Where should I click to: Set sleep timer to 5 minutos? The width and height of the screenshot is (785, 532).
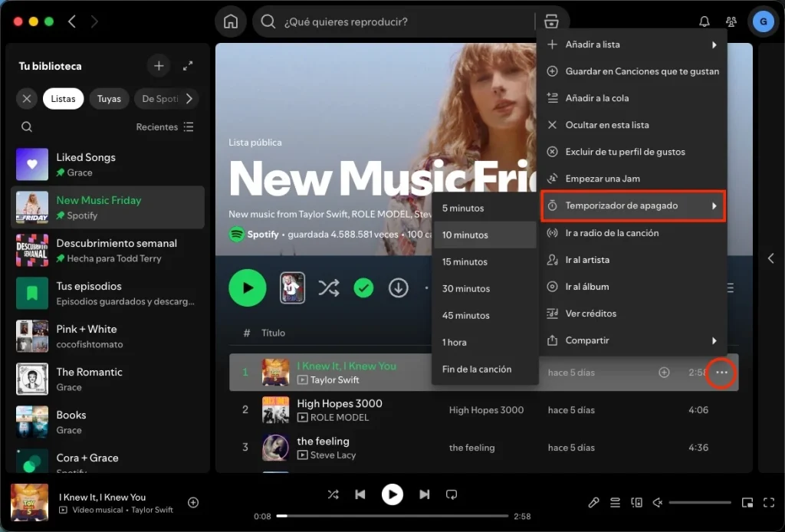[x=485, y=209]
